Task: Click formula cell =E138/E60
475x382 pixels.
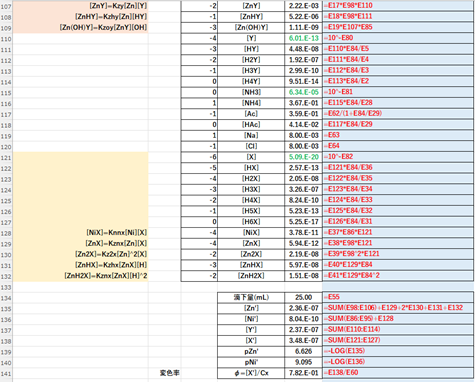Action: (398, 373)
